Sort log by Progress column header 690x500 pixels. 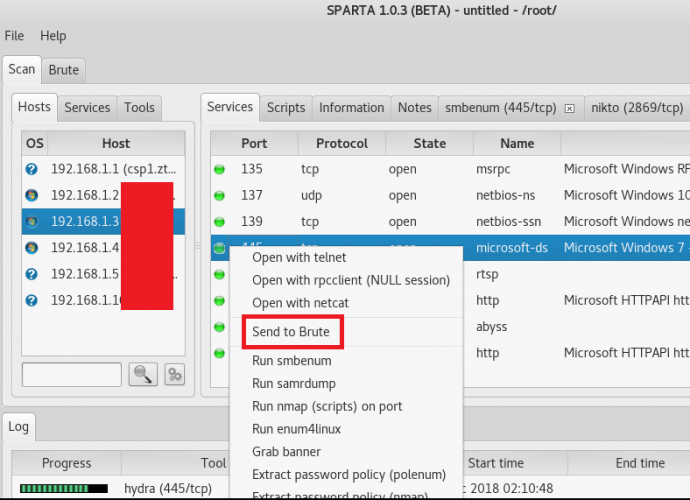(66, 463)
